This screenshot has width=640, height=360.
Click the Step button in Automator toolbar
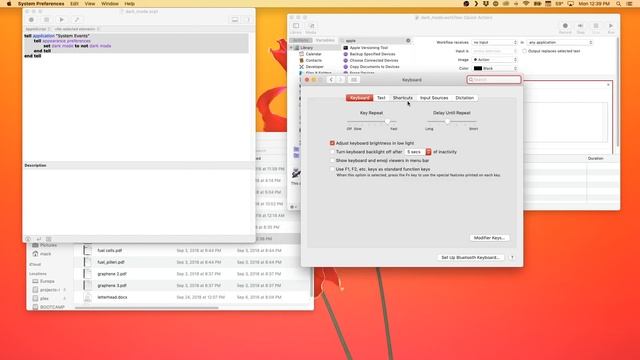point(580,28)
